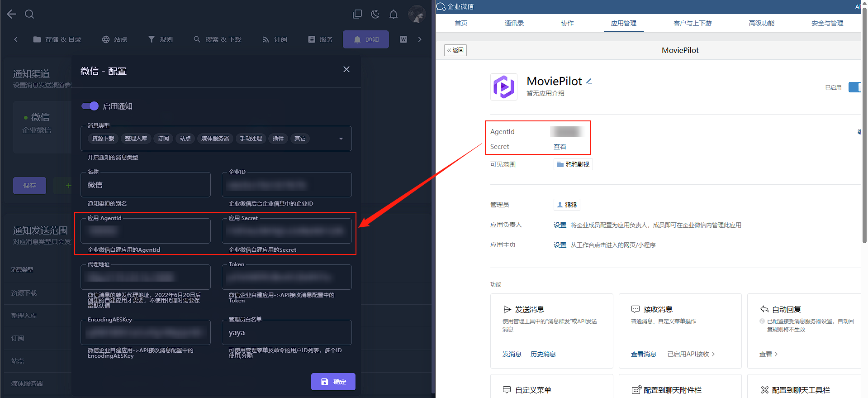
Task: Open the 规则 settings tab
Action: pos(161,39)
